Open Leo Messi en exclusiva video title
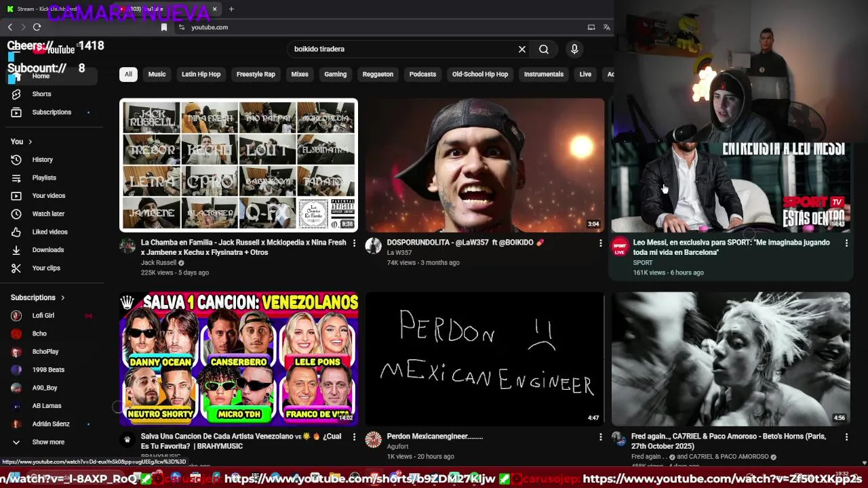Image resolution: width=868 pixels, height=488 pixels. 731,247
